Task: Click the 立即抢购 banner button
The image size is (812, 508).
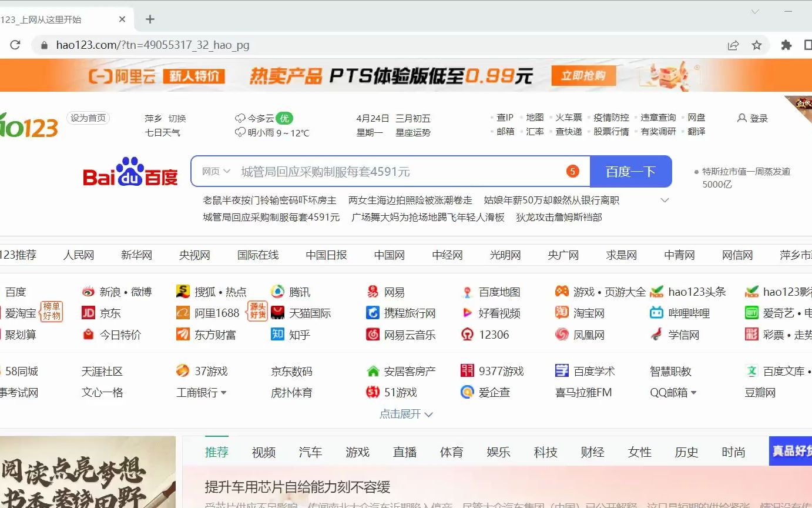Action: pos(583,75)
